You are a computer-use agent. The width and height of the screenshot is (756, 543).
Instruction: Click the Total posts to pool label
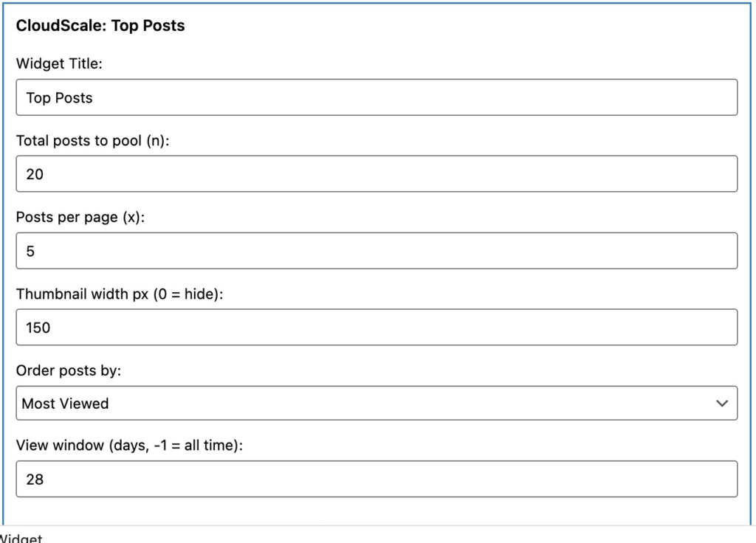(92, 140)
